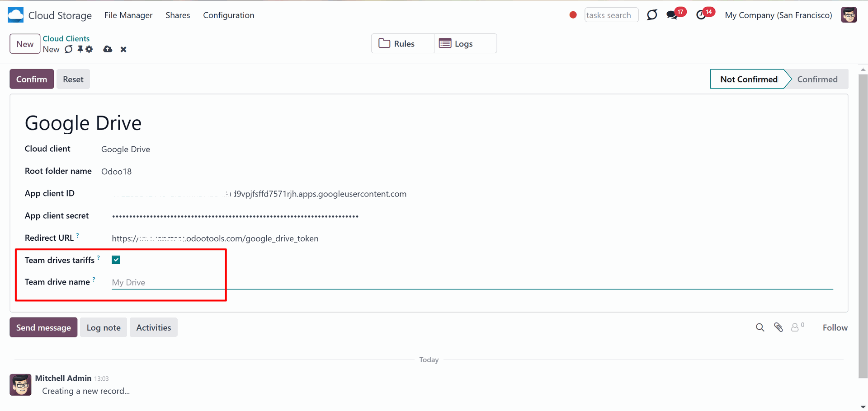This screenshot has width=868, height=411.
Task: Click the Cloud Storage app title
Action: coord(60,15)
